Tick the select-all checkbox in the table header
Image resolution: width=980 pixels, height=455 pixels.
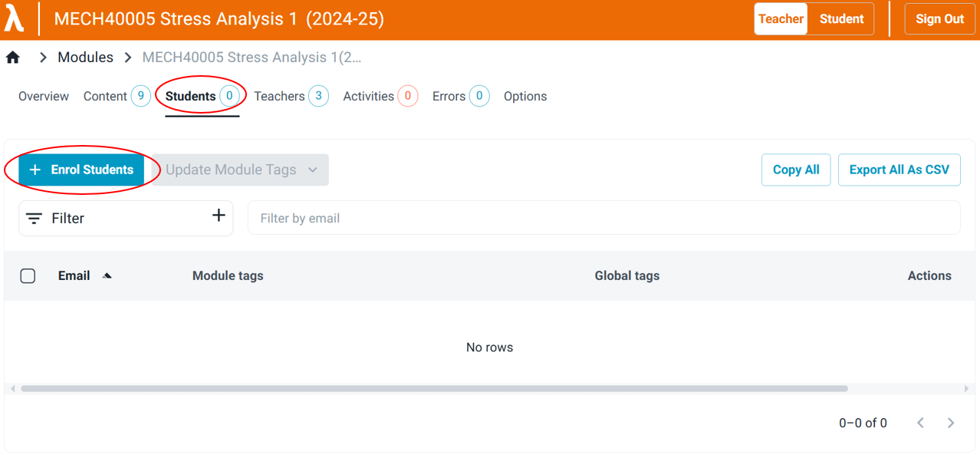tap(28, 275)
